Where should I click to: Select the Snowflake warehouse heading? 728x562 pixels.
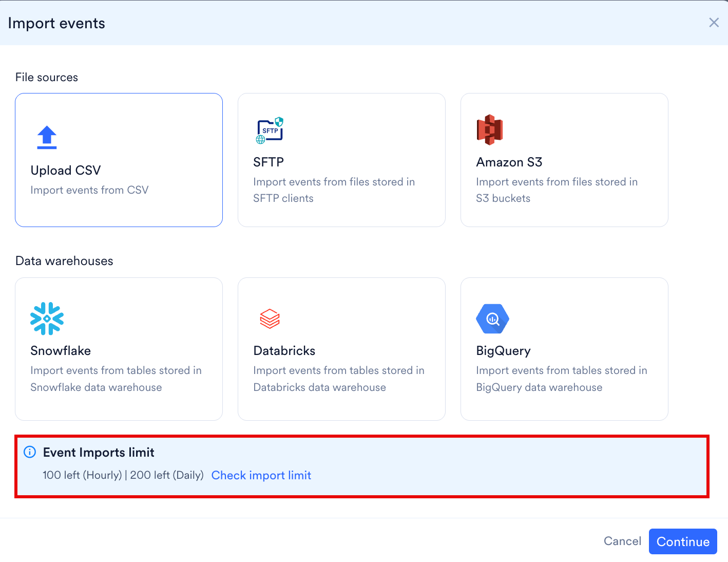coord(61,351)
